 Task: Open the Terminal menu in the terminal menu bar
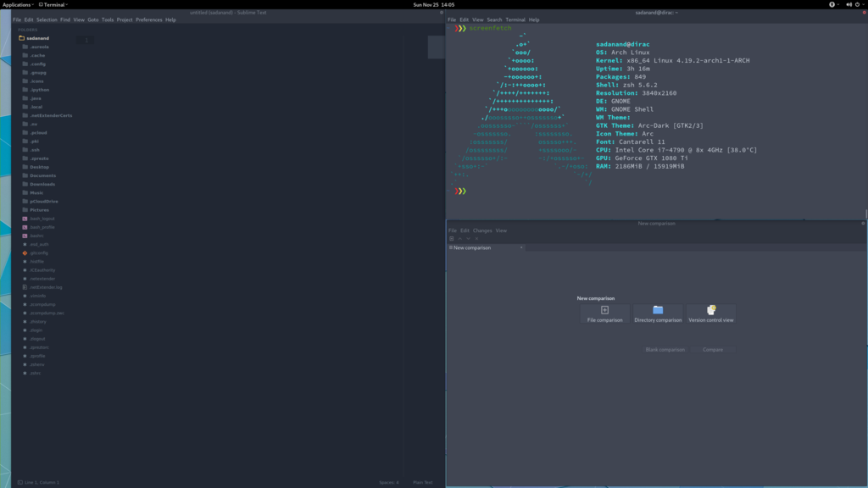515,20
